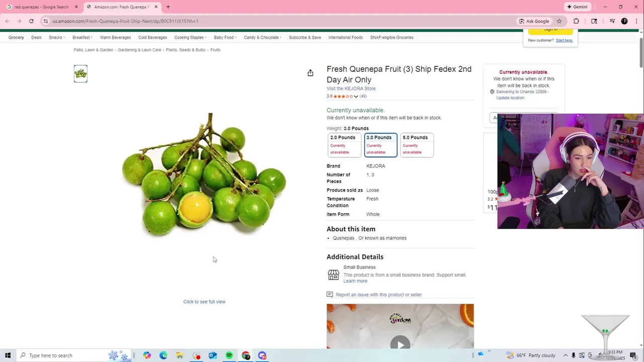Select the 5.0 Pounds weight option
Viewport: 644px width, 362px height.
pyautogui.click(x=417, y=145)
